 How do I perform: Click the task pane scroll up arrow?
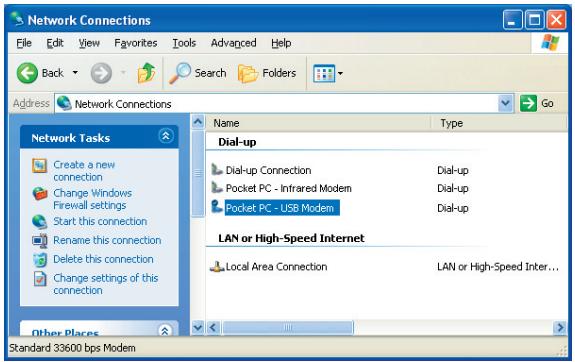pos(198,122)
